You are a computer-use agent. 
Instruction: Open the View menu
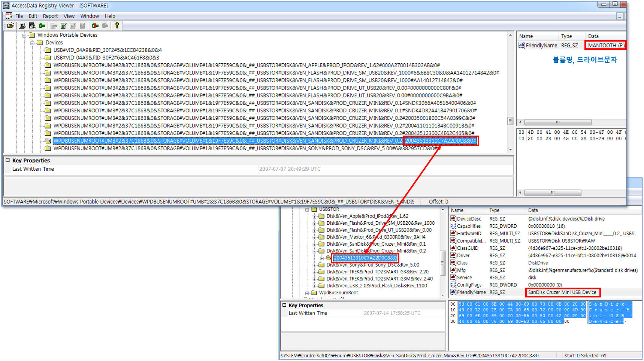(x=69, y=16)
